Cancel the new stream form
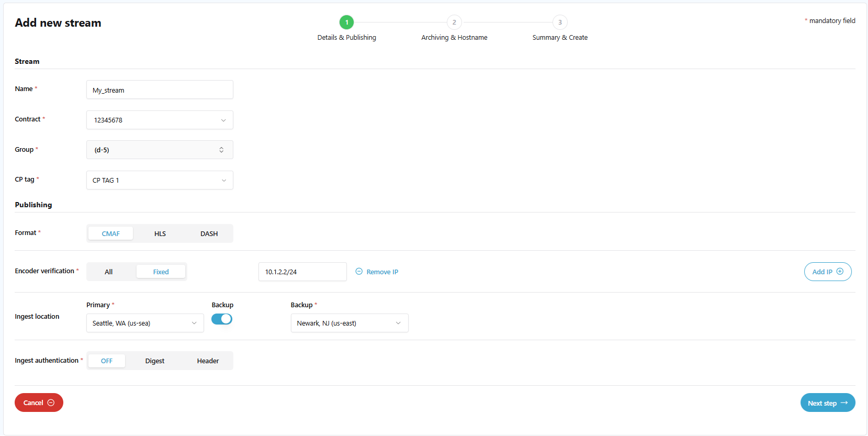This screenshot has width=868, height=436. tap(39, 403)
